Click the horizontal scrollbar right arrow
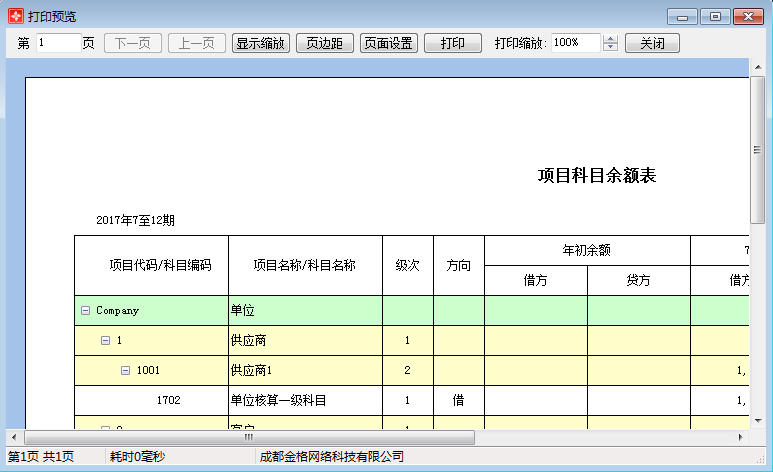This screenshot has width=773, height=472. tap(741, 437)
